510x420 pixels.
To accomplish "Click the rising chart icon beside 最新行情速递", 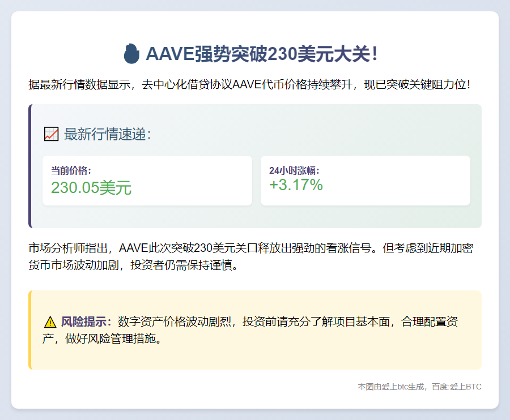I will pos(52,134).
